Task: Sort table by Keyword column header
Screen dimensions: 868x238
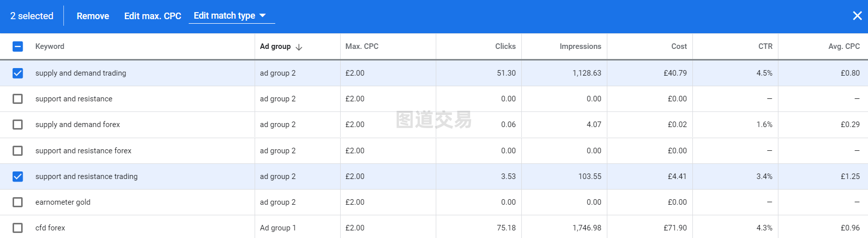Action: 50,46
